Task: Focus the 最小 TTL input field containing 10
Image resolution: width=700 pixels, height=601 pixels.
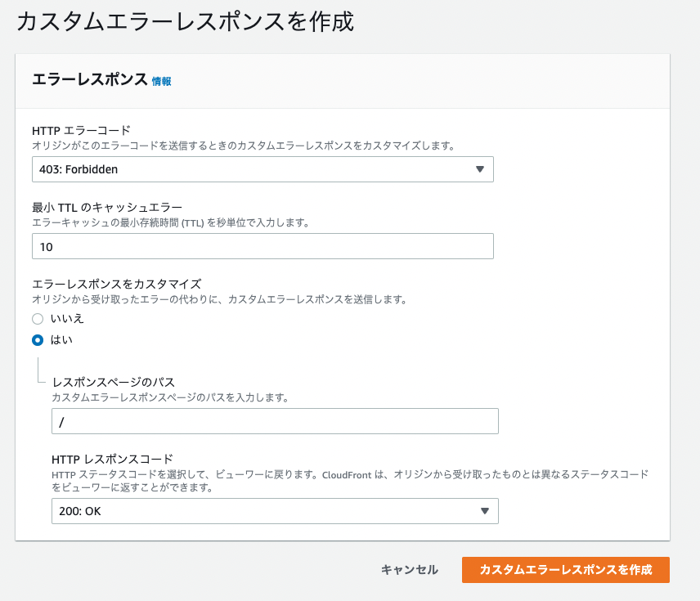Action: click(262, 246)
